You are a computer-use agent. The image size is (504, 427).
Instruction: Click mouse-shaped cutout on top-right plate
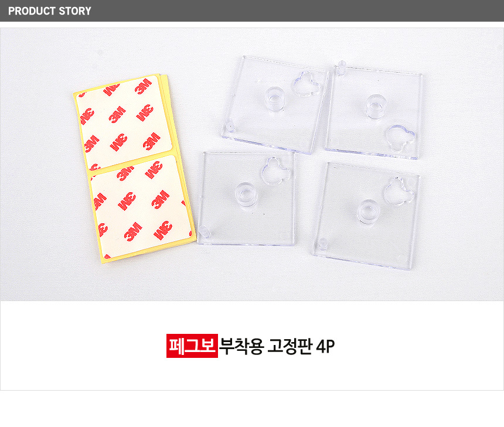click(400, 138)
